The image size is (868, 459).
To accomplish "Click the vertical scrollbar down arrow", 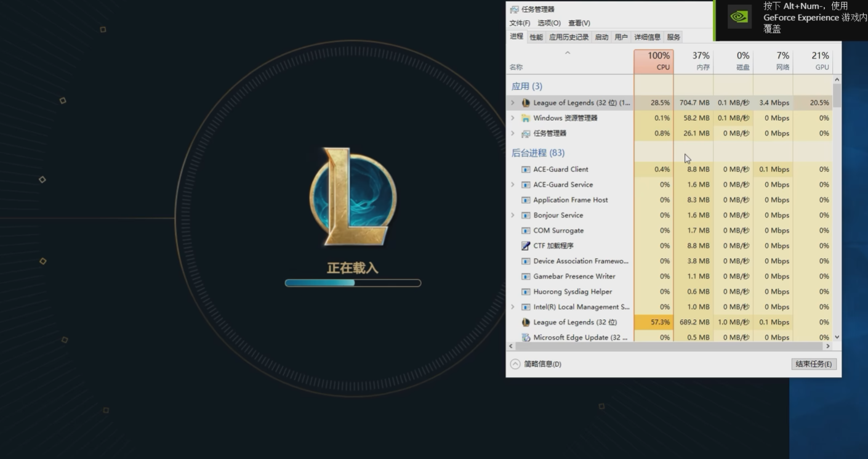I will click(x=837, y=337).
